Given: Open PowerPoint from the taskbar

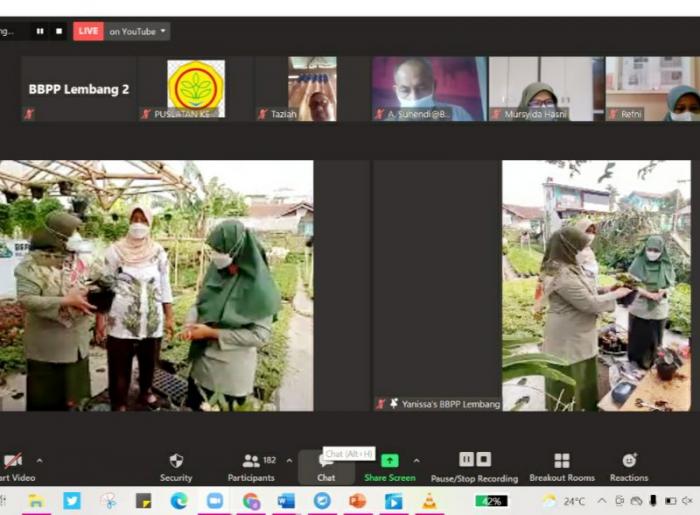Looking at the screenshot, I should coord(357,501).
